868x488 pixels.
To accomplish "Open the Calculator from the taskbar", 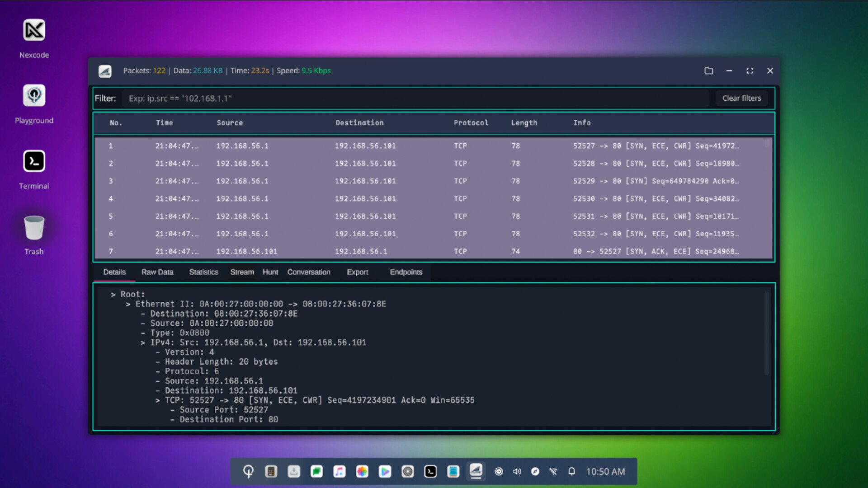I will (271, 471).
